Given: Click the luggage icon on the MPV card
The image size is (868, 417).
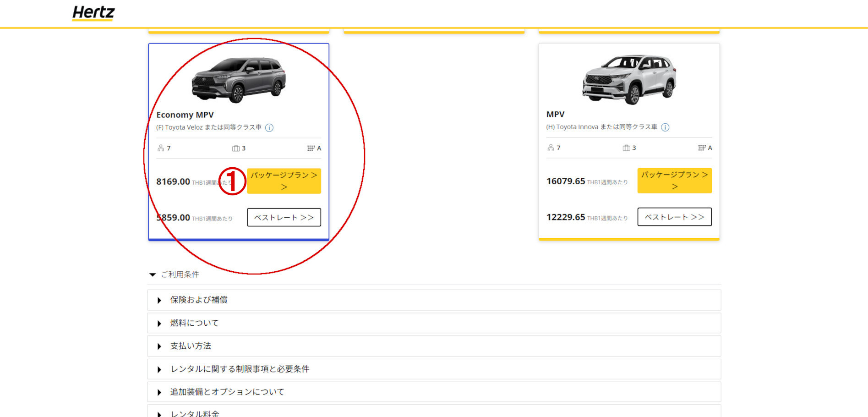Looking at the screenshot, I should coord(626,148).
